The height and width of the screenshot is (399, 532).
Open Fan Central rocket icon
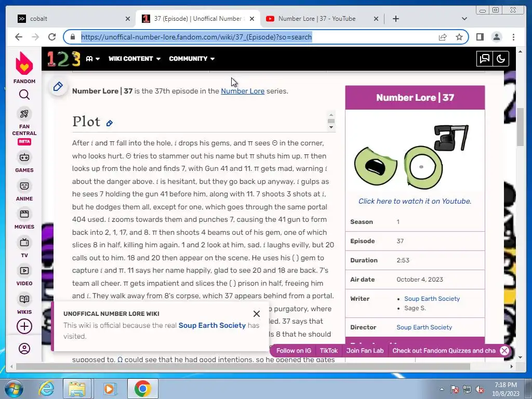tap(24, 114)
